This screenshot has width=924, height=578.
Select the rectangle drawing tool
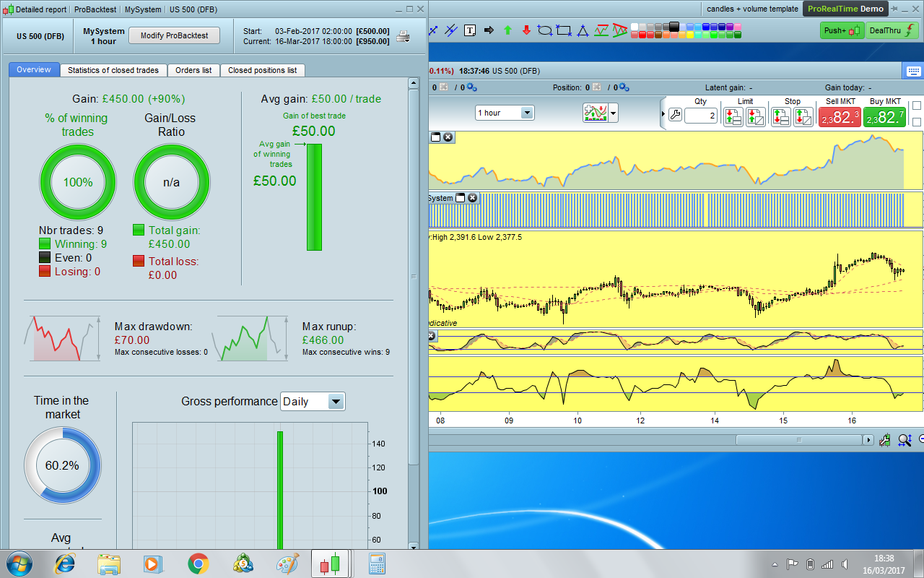[x=564, y=30]
